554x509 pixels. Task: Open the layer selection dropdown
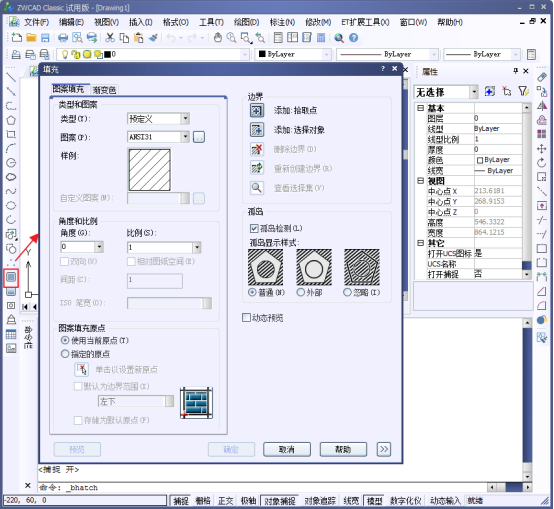click(x=245, y=54)
